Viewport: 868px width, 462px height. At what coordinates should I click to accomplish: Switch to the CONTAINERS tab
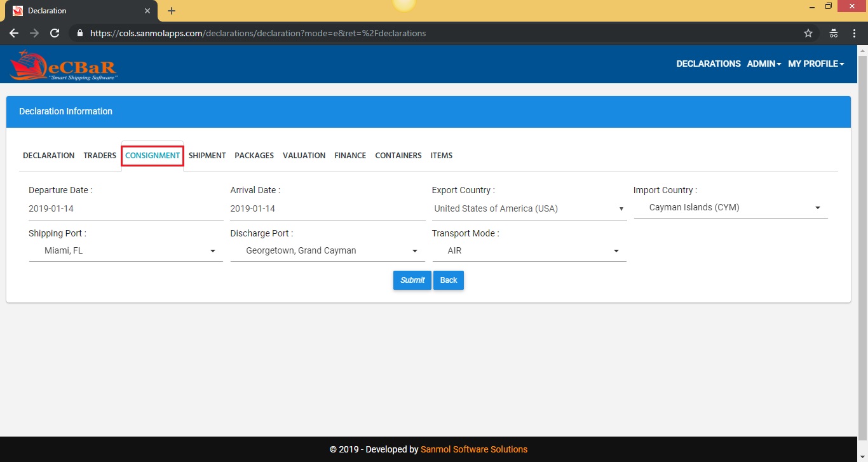coord(398,156)
